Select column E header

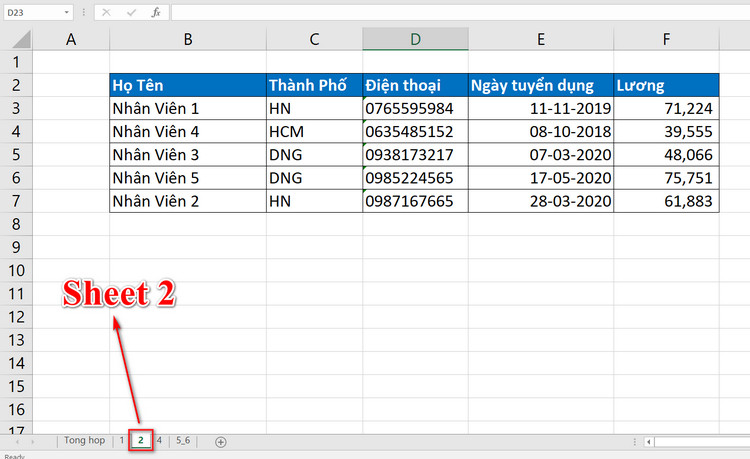(x=540, y=39)
